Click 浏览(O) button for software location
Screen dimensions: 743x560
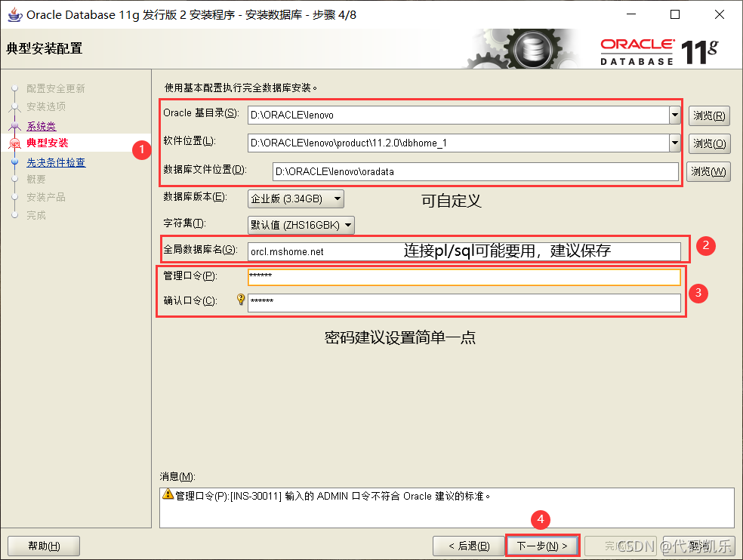709,143
